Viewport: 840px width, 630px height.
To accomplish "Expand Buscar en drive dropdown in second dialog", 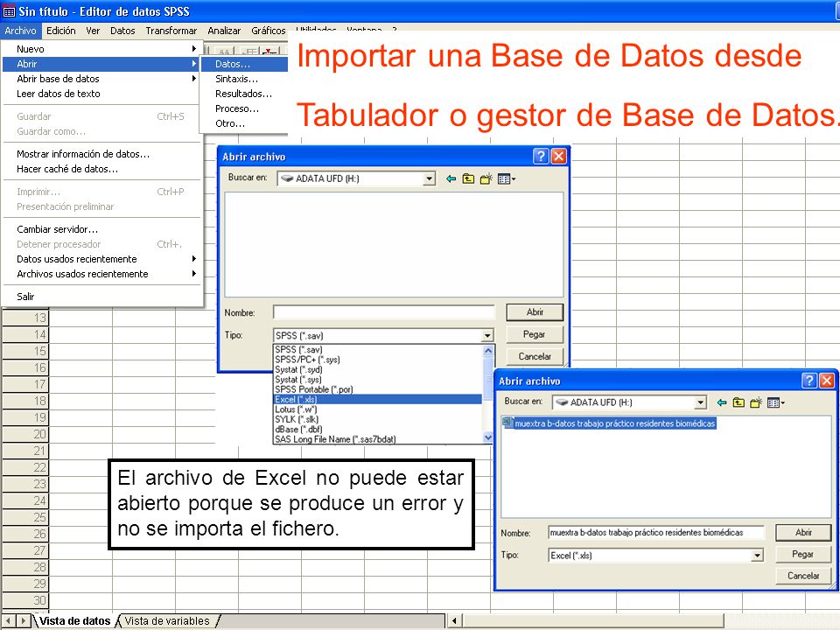I will [x=700, y=402].
